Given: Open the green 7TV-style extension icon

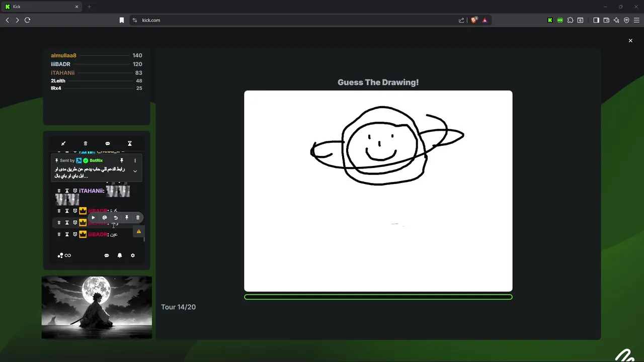Looking at the screenshot, I should 560,20.
